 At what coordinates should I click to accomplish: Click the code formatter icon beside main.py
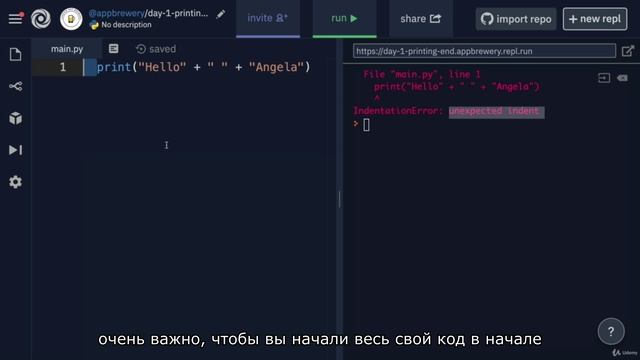[113, 49]
